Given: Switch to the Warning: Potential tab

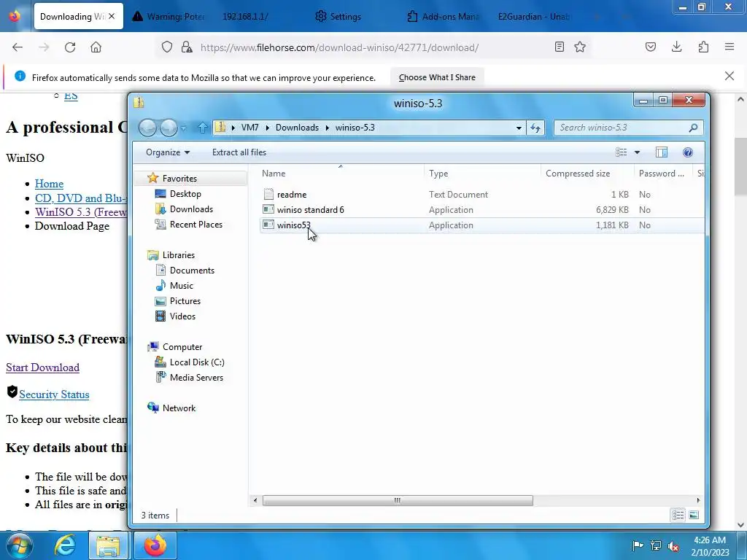Looking at the screenshot, I should tap(169, 16).
